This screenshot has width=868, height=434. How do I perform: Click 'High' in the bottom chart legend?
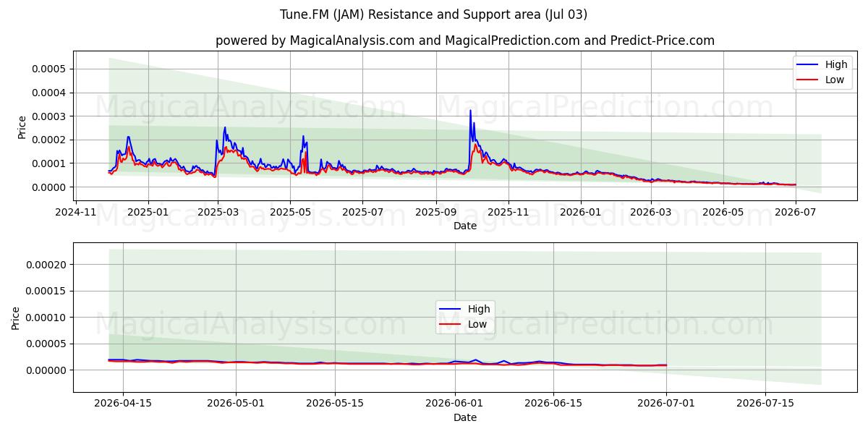(479, 309)
